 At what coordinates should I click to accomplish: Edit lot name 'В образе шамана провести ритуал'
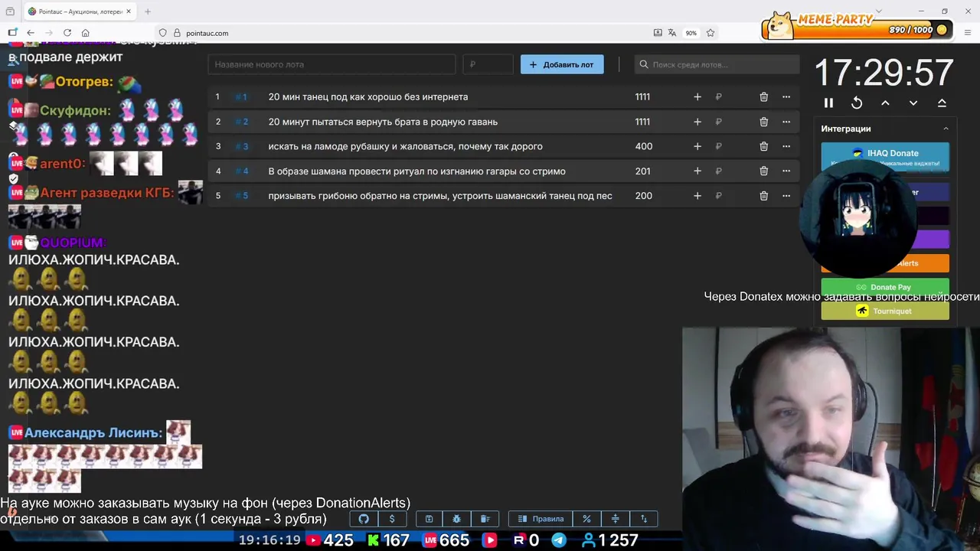(416, 171)
